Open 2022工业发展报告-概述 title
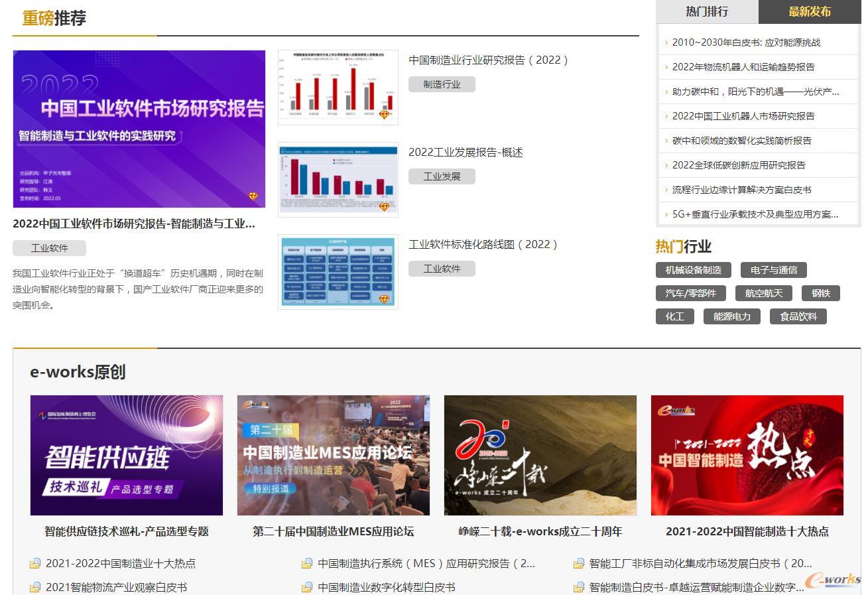Screen dimensions: 868x595 465,153
